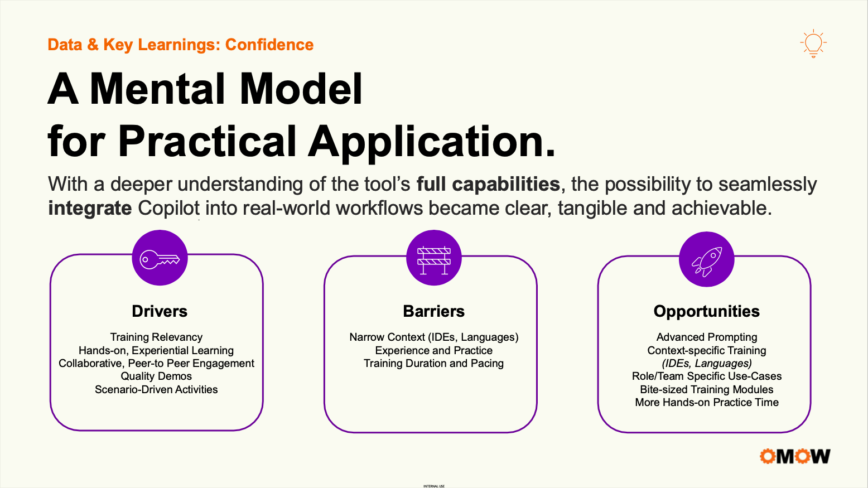The image size is (868, 488).
Task: Select 'Experience and Practice' line
Action: (434, 350)
